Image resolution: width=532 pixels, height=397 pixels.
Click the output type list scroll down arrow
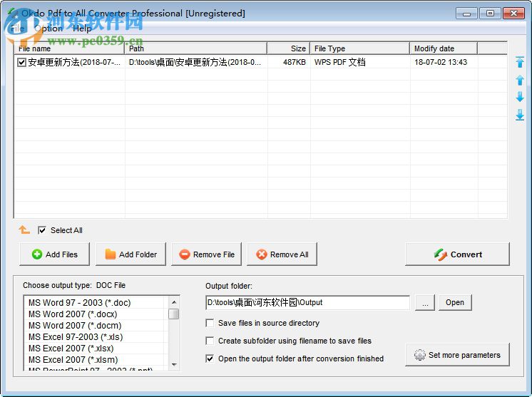(174, 365)
